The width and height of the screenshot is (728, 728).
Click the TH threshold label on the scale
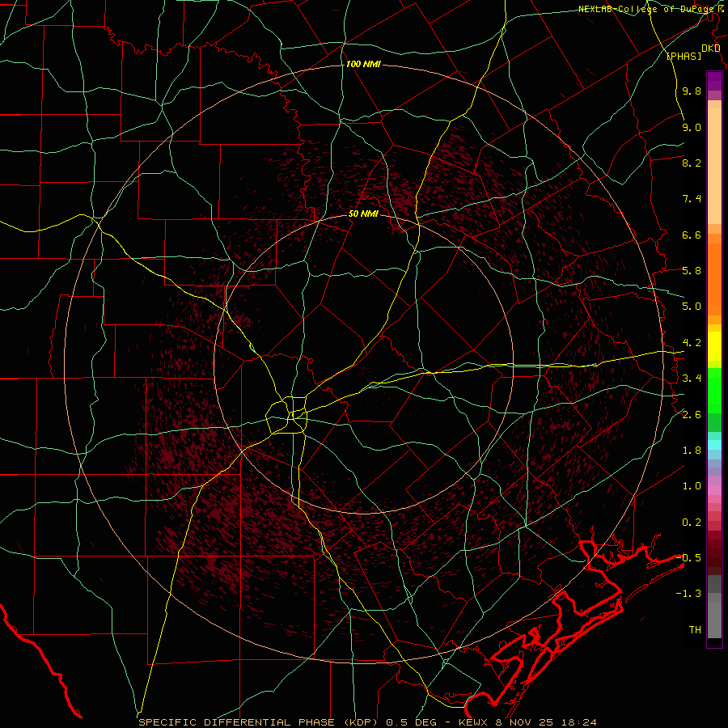click(x=695, y=630)
